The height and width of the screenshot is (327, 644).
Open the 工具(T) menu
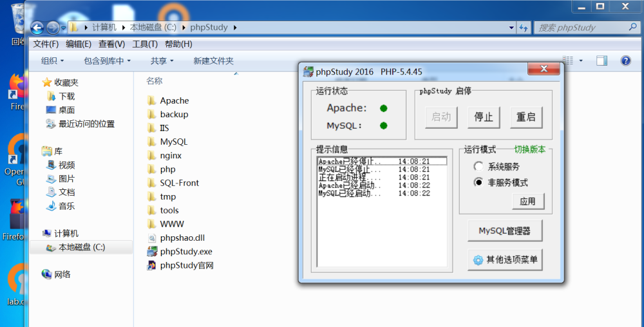(145, 44)
